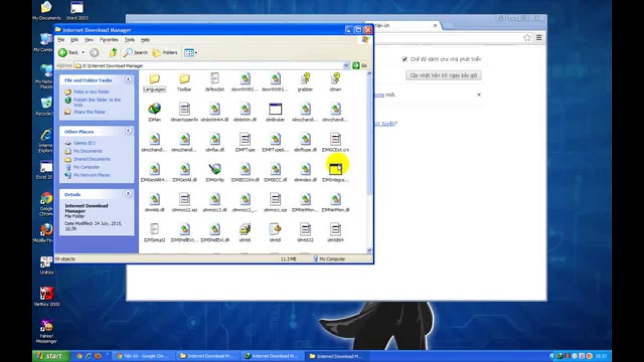The width and height of the screenshot is (644, 362).
Task: Click Share this folder link
Action: (x=89, y=112)
